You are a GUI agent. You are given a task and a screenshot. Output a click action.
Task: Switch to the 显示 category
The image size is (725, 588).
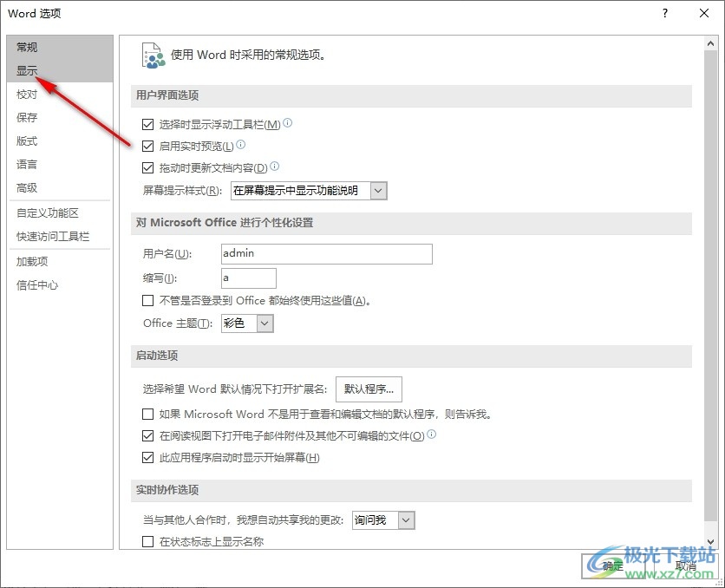[x=60, y=71]
